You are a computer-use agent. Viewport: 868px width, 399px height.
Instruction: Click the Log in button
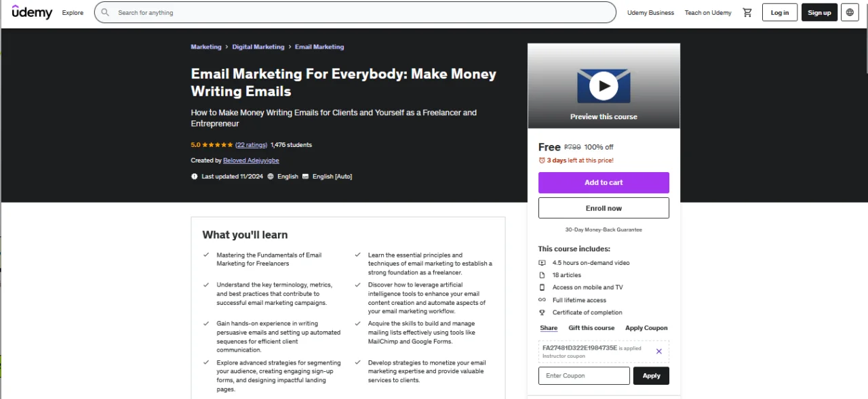point(780,12)
